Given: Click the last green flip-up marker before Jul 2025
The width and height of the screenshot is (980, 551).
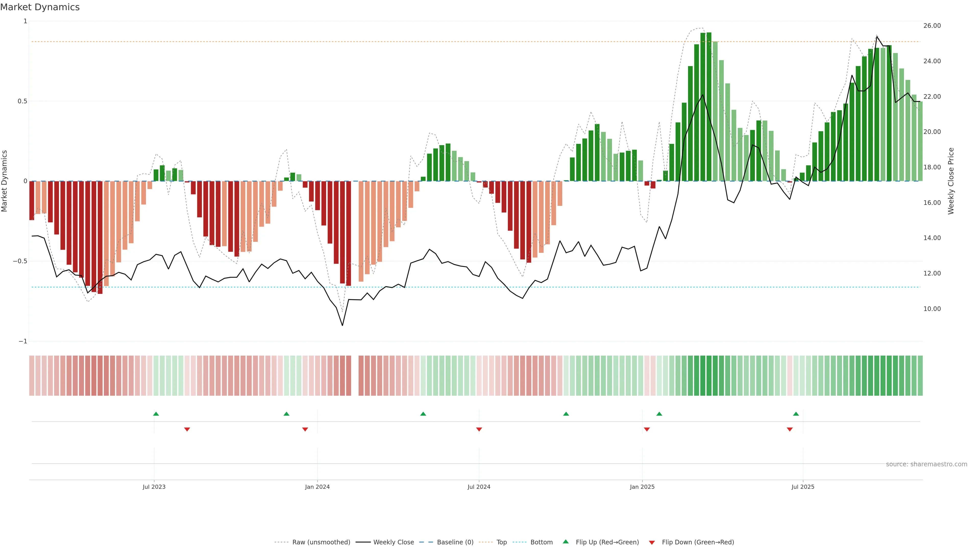Looking at the screenshot, I should pos(796,414).
